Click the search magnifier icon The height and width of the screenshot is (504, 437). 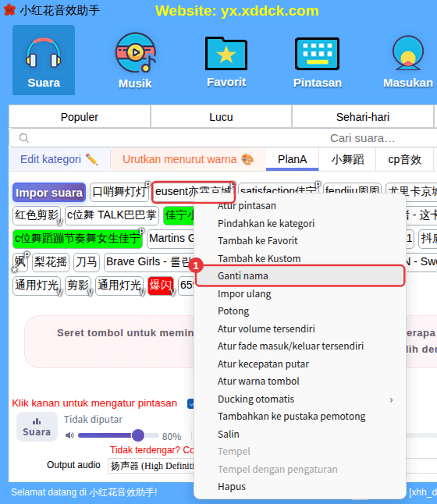(23, 138)
